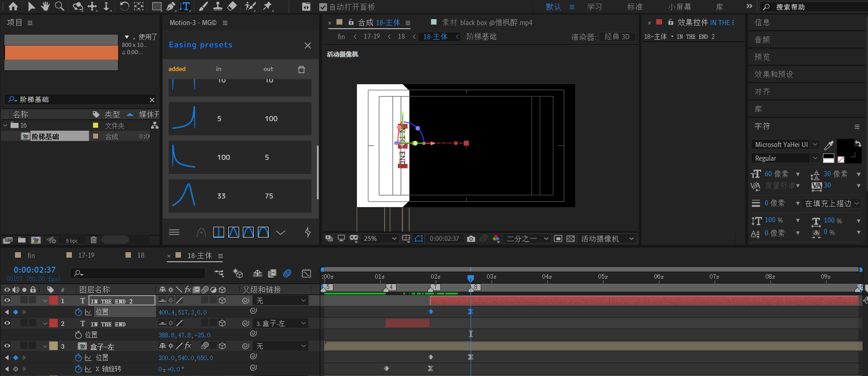Toggle position keyframe diamond for 盒子-左

point(15,357)
